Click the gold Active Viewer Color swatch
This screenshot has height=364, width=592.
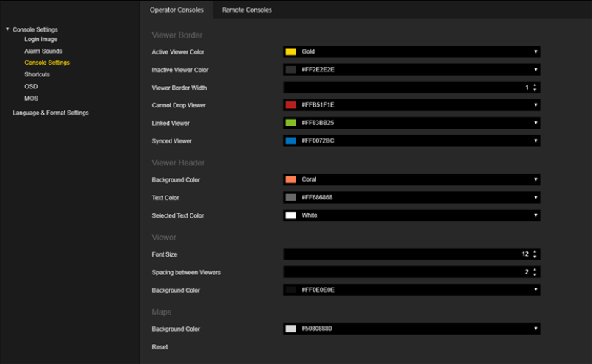pos(290,52)
